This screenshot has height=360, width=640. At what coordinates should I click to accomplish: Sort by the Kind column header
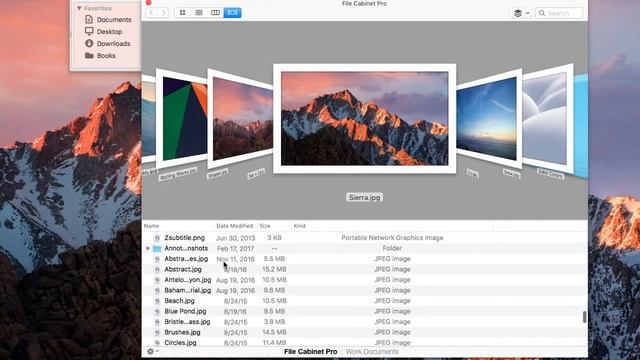coord(300,226)
